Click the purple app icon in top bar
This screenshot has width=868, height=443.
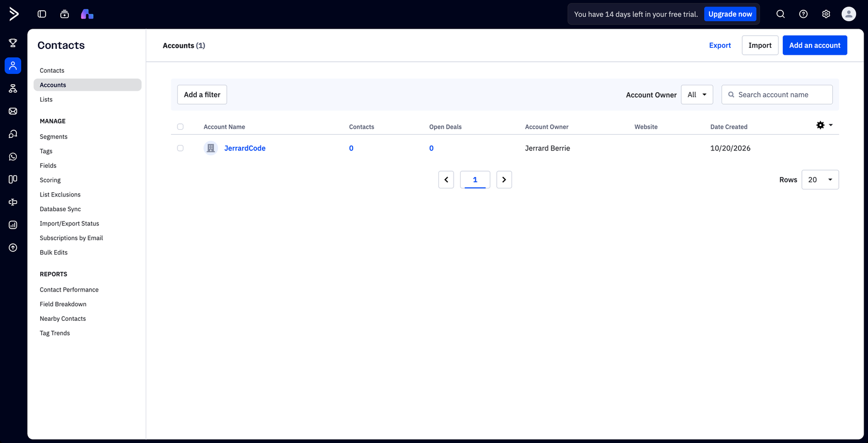pyautogui.click(x=87, y=14)
